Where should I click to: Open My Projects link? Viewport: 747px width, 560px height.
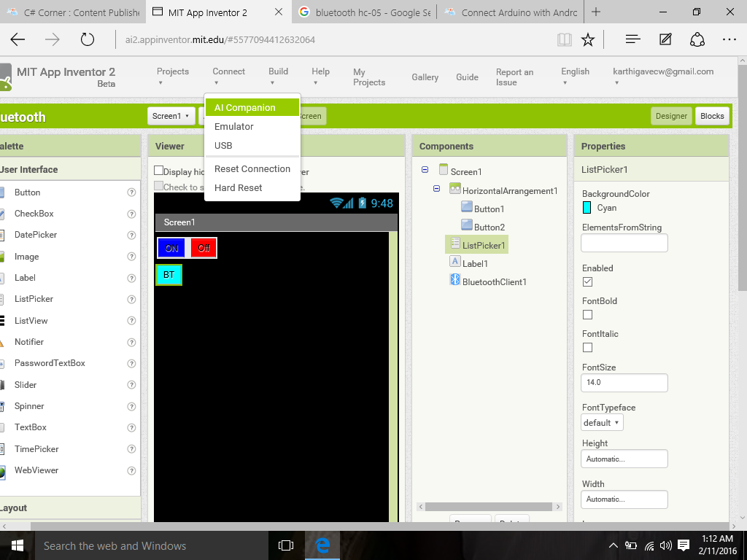pyautogui.click(x=368, y=77)
